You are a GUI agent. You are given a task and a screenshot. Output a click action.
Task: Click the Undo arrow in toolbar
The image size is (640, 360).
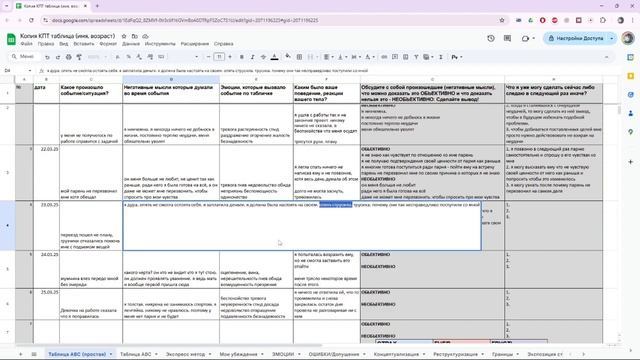coord(47,57)
